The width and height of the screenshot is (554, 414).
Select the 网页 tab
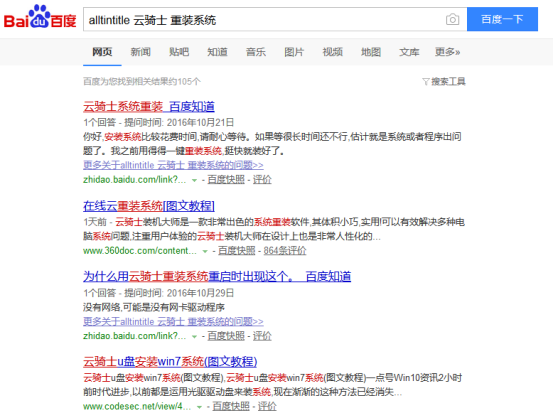102,52
